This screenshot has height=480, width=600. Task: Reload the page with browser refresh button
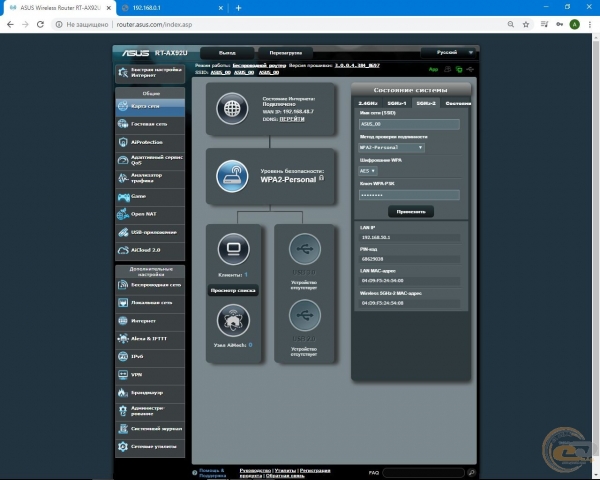tap(40, 24)
